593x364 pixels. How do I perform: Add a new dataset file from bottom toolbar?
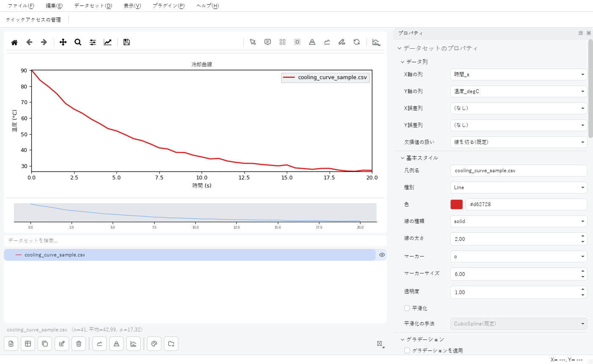click(x=11, y=344)
